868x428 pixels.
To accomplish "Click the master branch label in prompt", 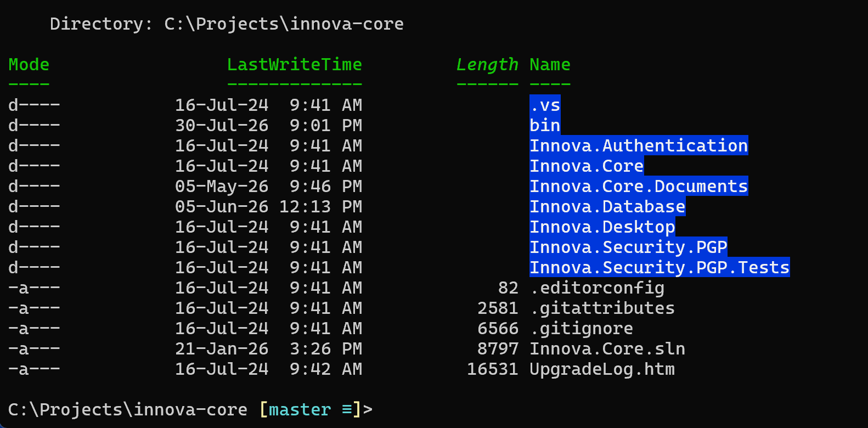I will coord(300,409).
